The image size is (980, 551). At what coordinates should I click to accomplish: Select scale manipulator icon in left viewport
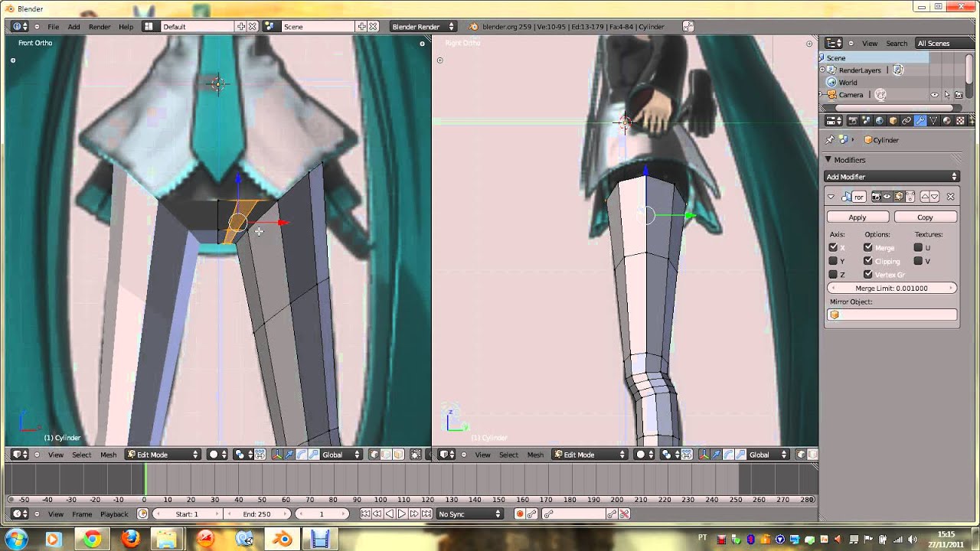[314, 455]
